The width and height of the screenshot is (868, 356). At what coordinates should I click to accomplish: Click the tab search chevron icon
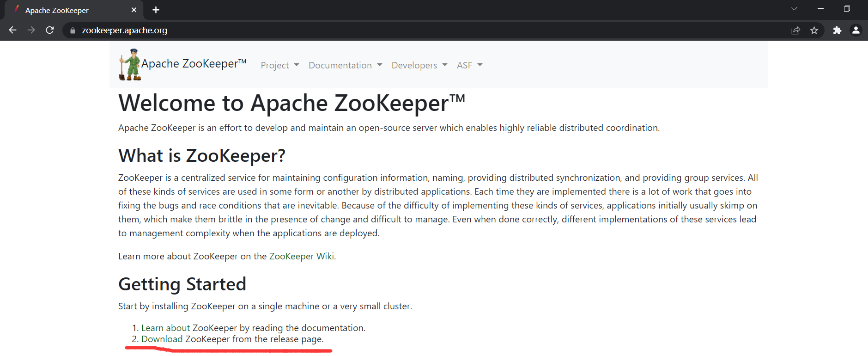pyautogui.click(x=794, y=9)
